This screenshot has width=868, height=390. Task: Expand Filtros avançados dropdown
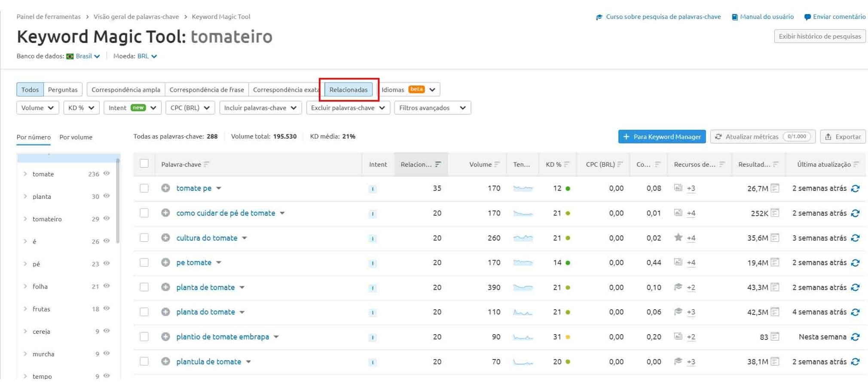tap(433, 108)
